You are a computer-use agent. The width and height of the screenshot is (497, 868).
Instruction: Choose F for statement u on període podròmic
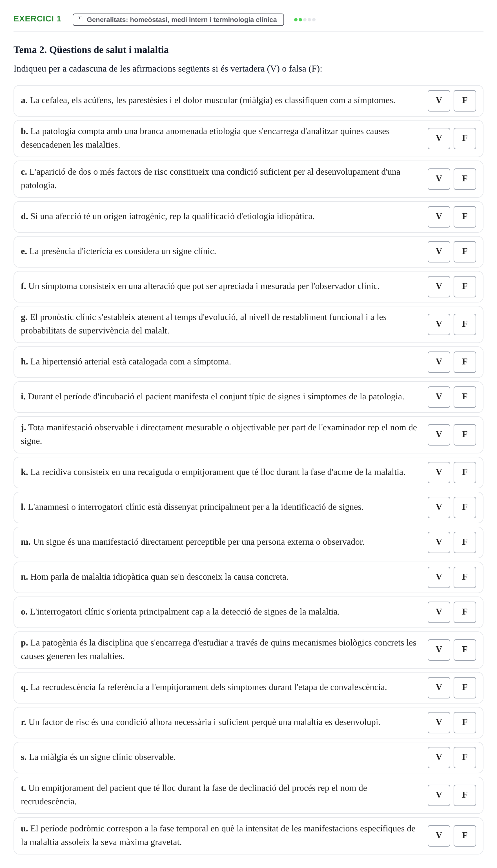(465, 836)
